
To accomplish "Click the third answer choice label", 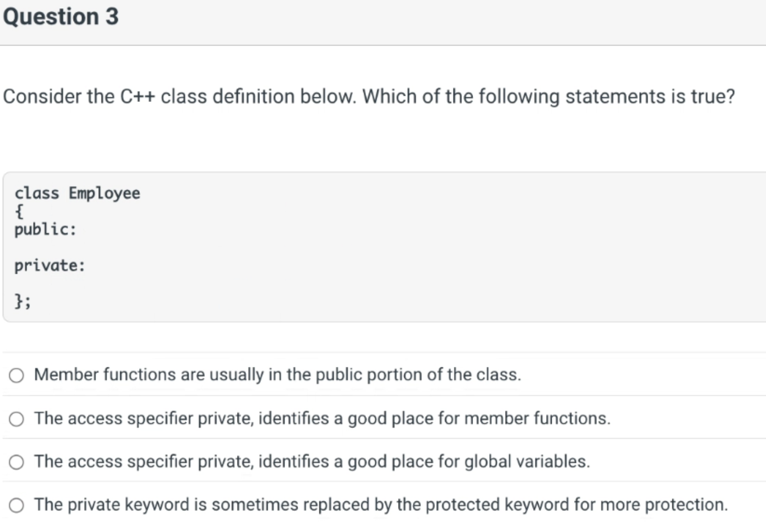I will click(312, 461).
